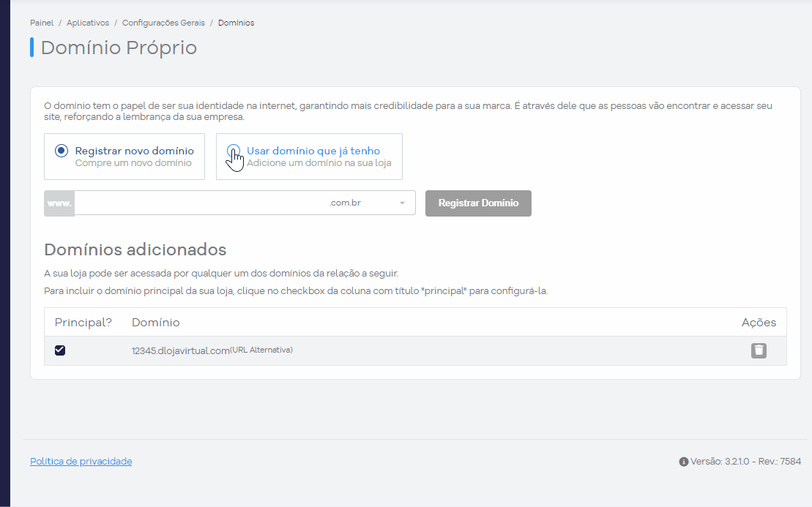Navigate to Configurações Gerais breadcrumb
Screen dimensions: 812x507
163,23
